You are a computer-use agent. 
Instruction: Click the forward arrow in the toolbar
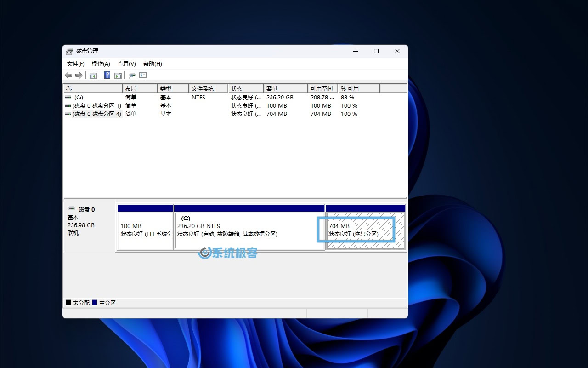79,75
